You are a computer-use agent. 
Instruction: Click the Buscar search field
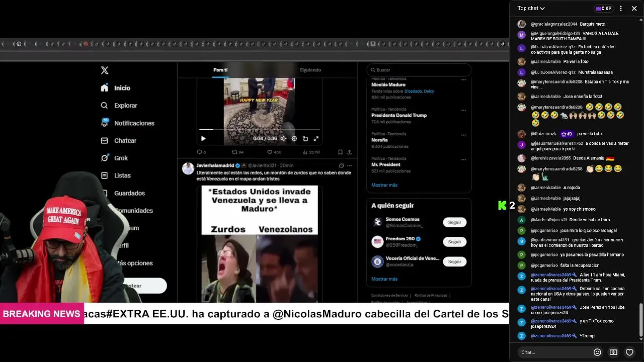coord(419,70)
